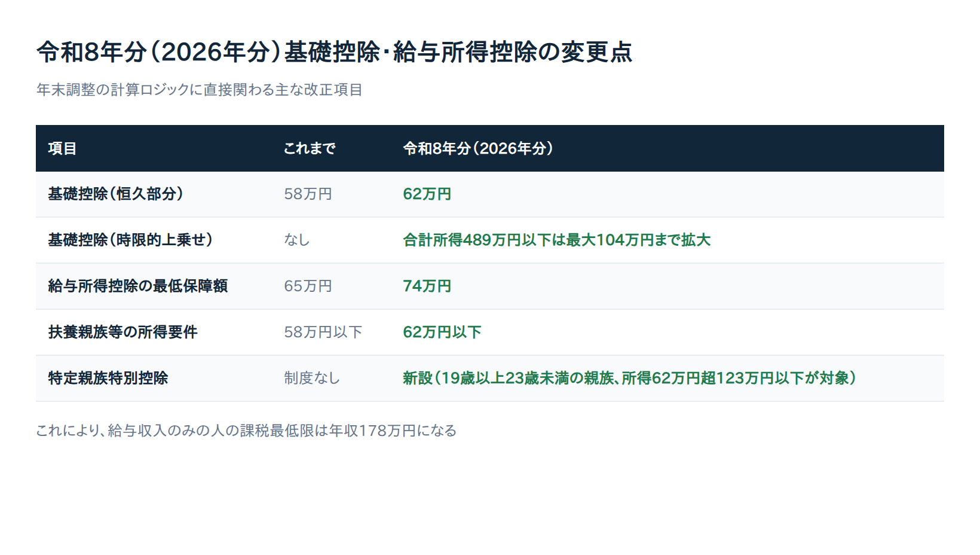The height and width of the screenshot is (555, 980).
Task: Click the page title 令和8年分(2026年分)基礎控除・給与所得控除の変更点
Action: point(334,52)
